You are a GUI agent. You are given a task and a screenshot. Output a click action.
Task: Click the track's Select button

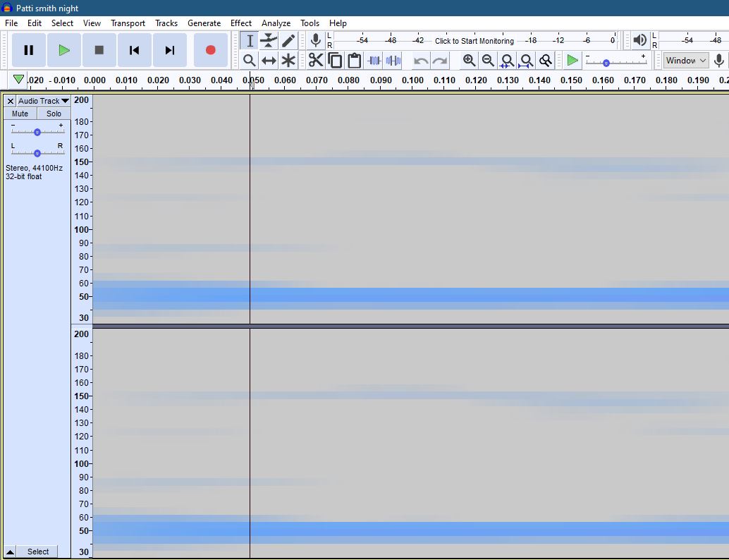pos(37,552)
